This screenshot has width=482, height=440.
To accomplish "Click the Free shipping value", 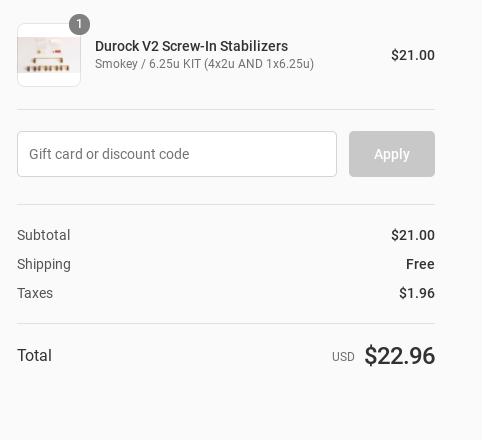I will (x=420, y=264).
